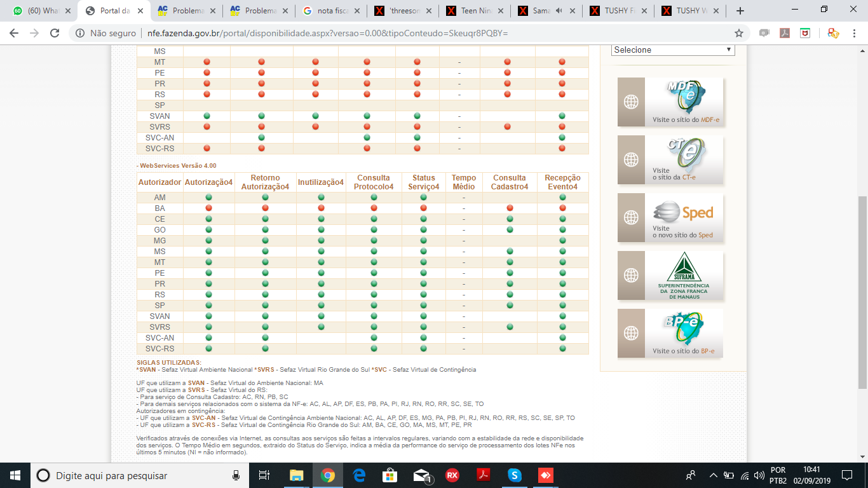Image resolution: width=868 pixels, height=488 pixels.
Task: Click BA Autorização4 red status indicator
Action: pos(208,208)
